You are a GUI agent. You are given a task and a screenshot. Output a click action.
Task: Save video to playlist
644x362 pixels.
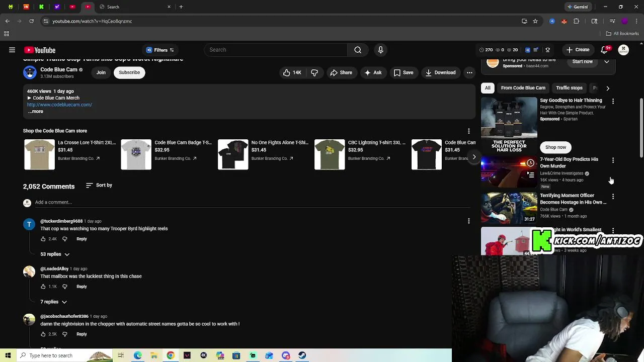[404, 72]
